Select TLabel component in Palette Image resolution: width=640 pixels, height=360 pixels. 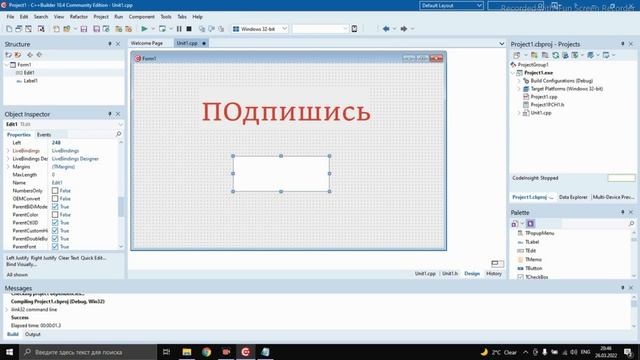(x=532, y=242)
